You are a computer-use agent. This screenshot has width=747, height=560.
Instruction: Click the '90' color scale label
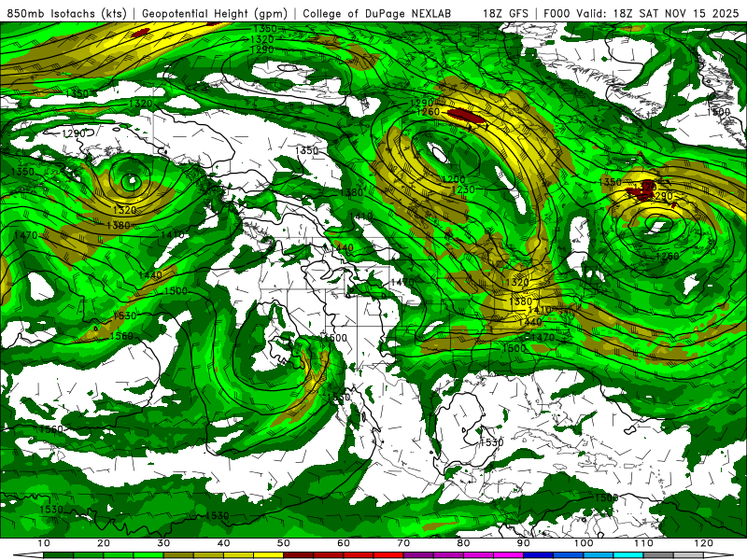point(524,543)
